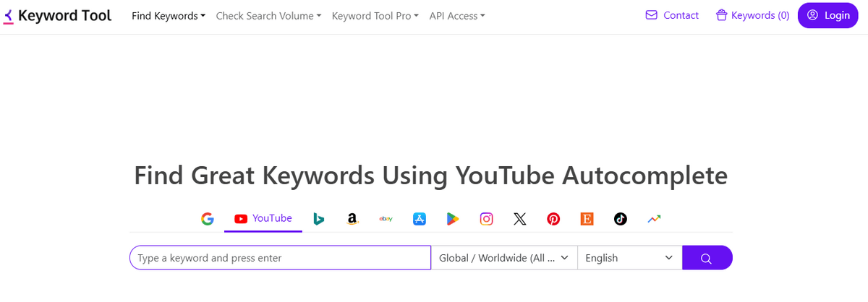
Task: Click the Login button
Action: (828, 15)
